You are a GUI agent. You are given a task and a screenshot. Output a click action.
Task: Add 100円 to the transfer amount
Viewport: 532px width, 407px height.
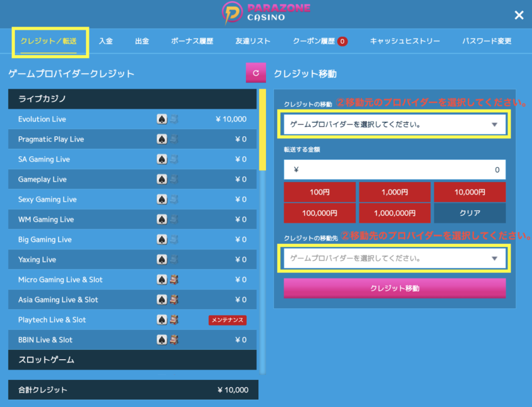(320, 192)
